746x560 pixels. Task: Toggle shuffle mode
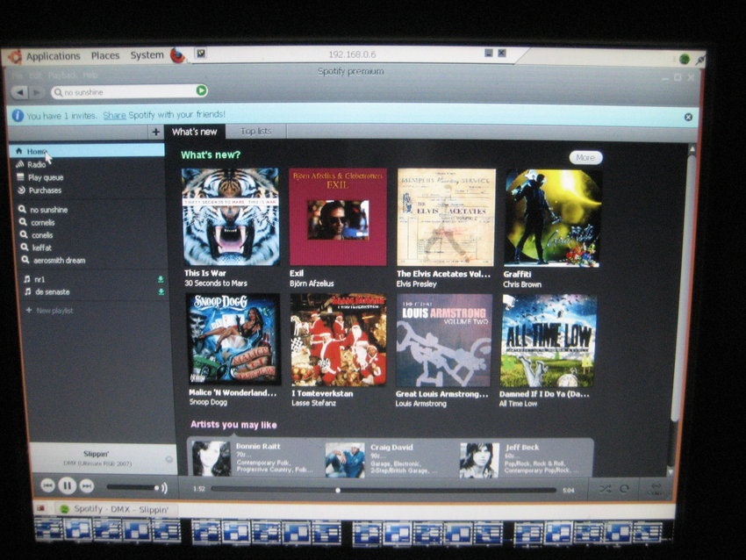[x=605, y=489]
